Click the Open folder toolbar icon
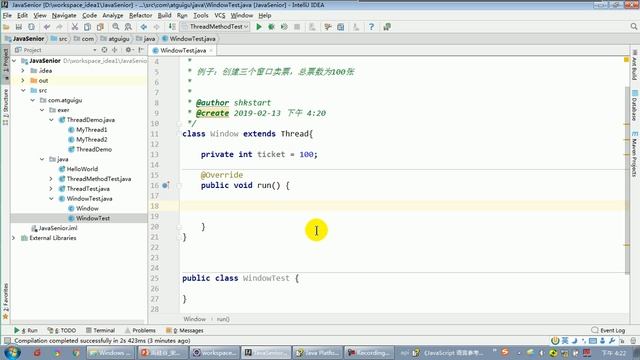Image resolution: width=640 pixels, height=360 pixels. [x=6, y=27]
